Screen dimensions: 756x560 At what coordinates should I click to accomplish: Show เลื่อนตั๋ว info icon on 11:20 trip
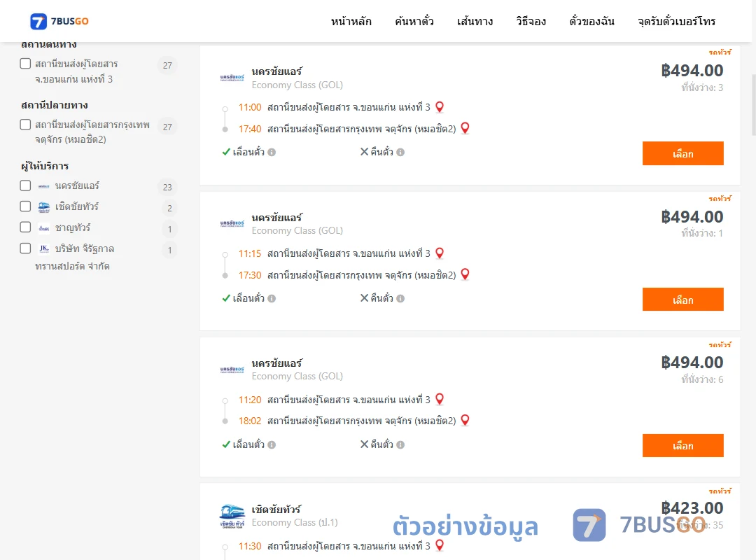(272, 444)
